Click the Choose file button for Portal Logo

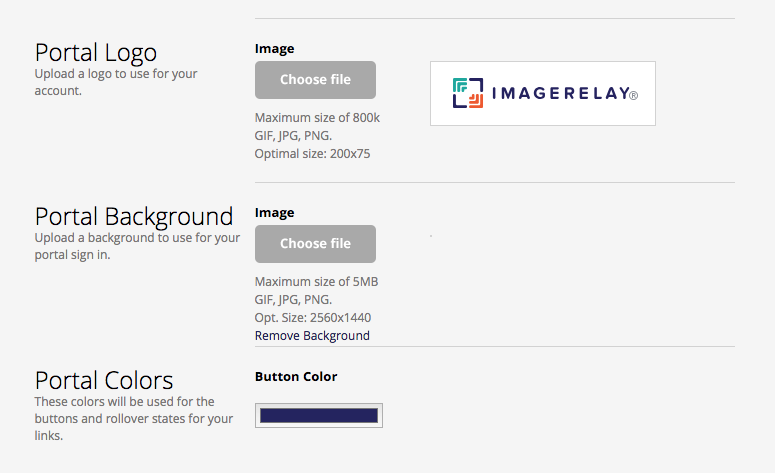coord(315,80)
